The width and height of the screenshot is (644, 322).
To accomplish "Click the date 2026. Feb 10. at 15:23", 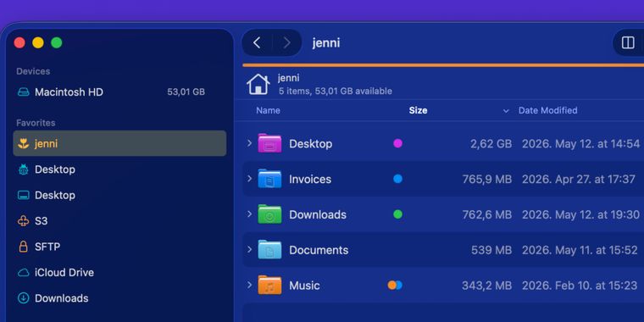I will tap(580, 286).
